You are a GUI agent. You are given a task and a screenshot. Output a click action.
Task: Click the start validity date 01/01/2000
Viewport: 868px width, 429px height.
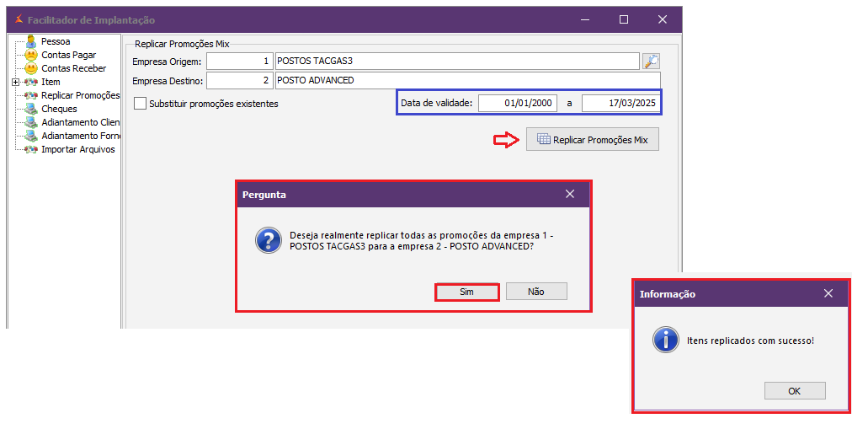tap(518, 104)
